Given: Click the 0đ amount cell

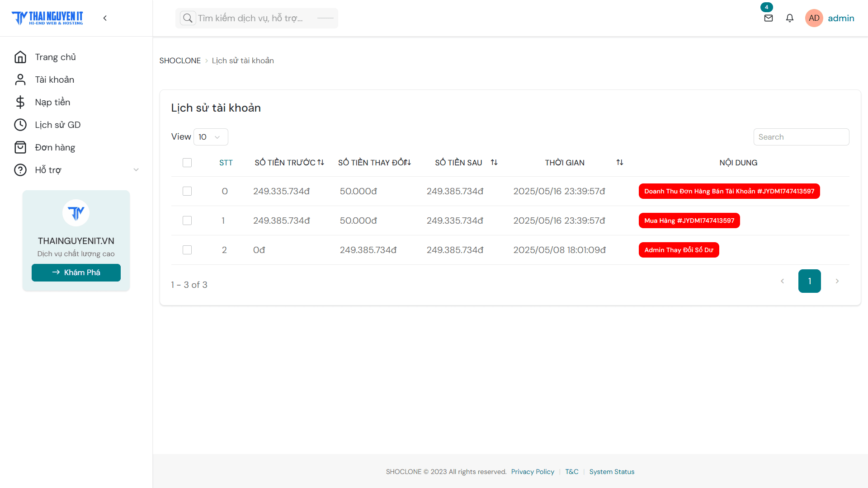Looking at the screenshot, I should tap(259, 250).
